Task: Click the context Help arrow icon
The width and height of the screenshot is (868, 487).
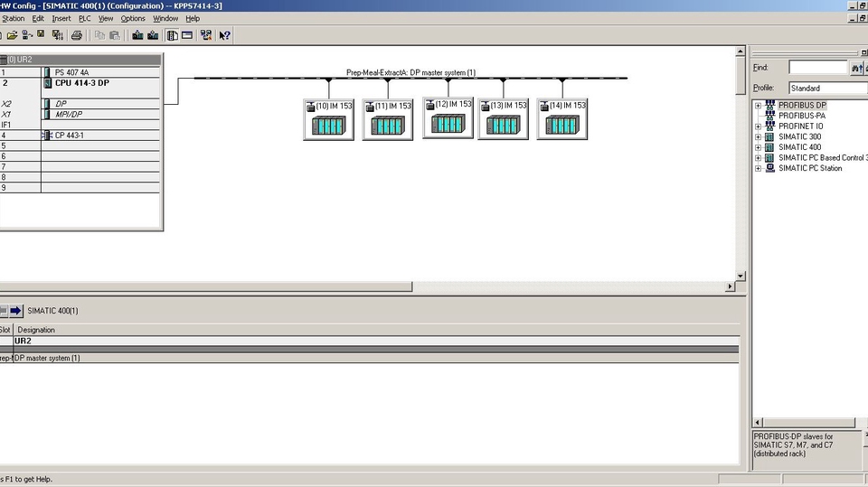Action: click(224, 35)
